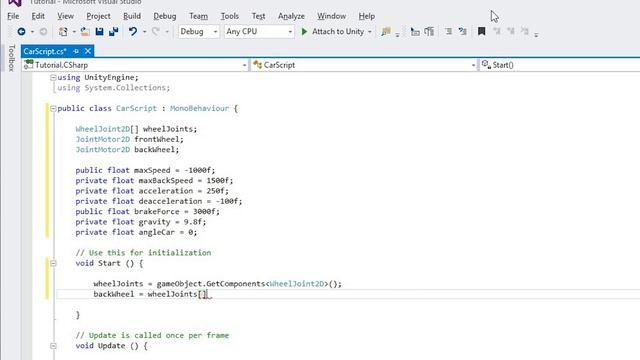640x360 pixels.
Task: Open toolbar overflow options after Find in Files
Action: tap(397, 35)
